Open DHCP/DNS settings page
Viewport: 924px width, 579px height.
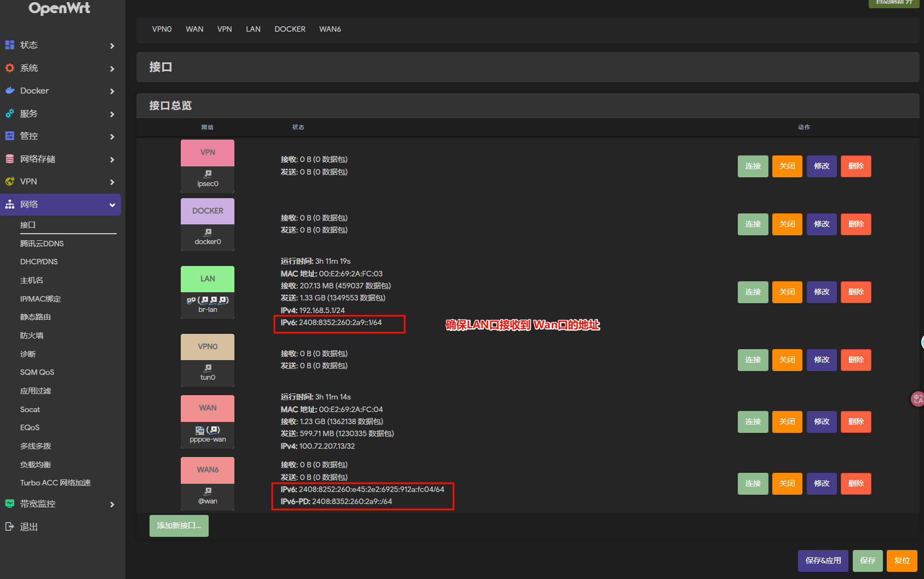(39, 262)
